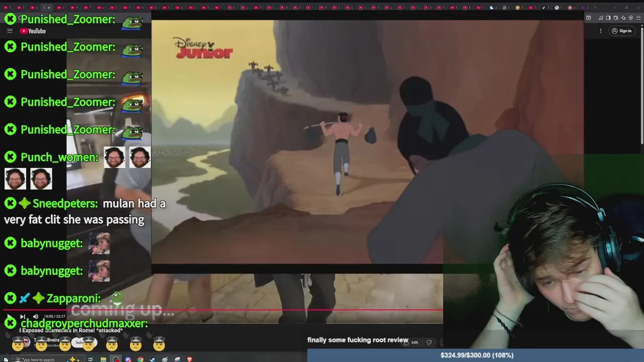This screenshot has width=644, height=362.
Task: Open Brave browser from the taskbar
Action: point(190,359)
